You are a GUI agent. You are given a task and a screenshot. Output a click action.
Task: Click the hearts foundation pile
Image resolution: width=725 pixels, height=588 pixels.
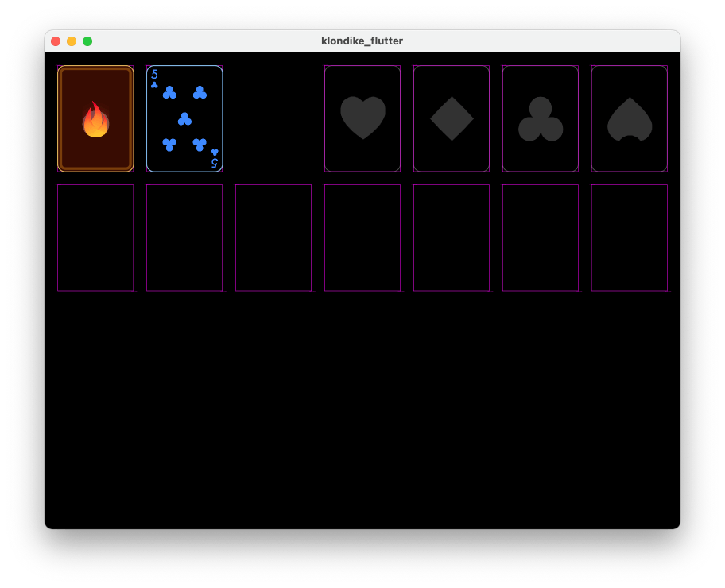[x=362, y=119]
